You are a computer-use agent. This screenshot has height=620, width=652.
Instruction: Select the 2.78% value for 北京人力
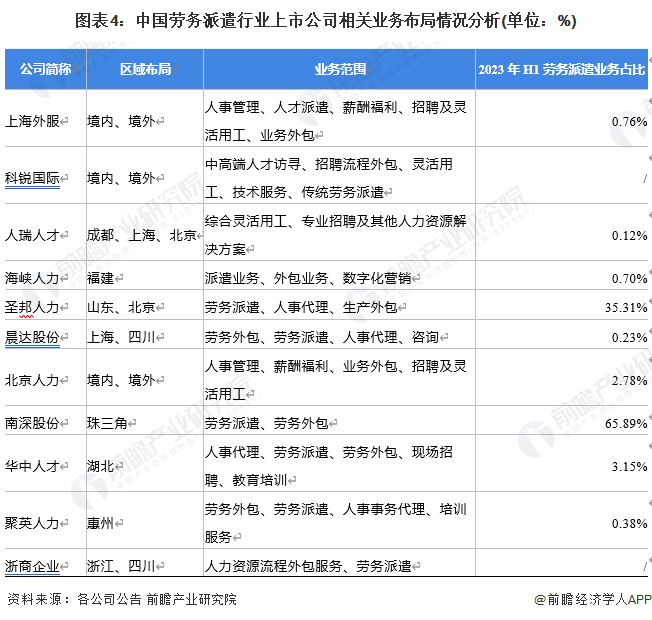tap(629, 380)
